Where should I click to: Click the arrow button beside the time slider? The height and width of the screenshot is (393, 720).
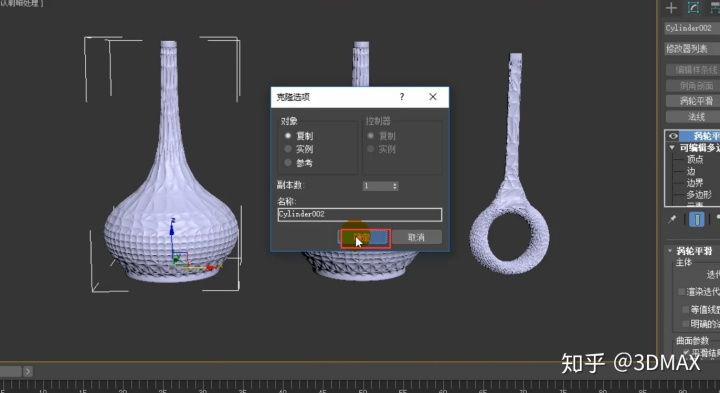pos(28,371)
